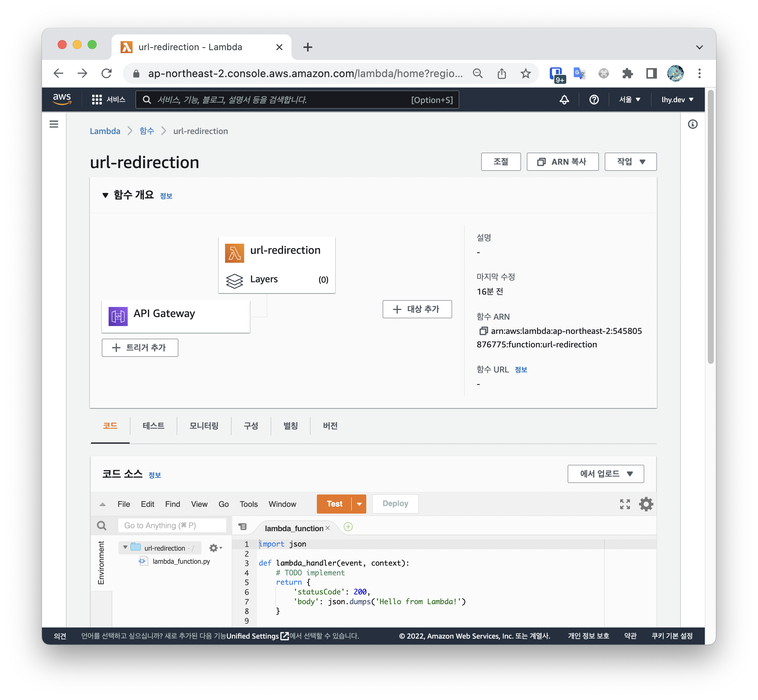Open the lhy.dev account dropdown
The width and height of the screenshot is (758, 700).
point(677,100)
